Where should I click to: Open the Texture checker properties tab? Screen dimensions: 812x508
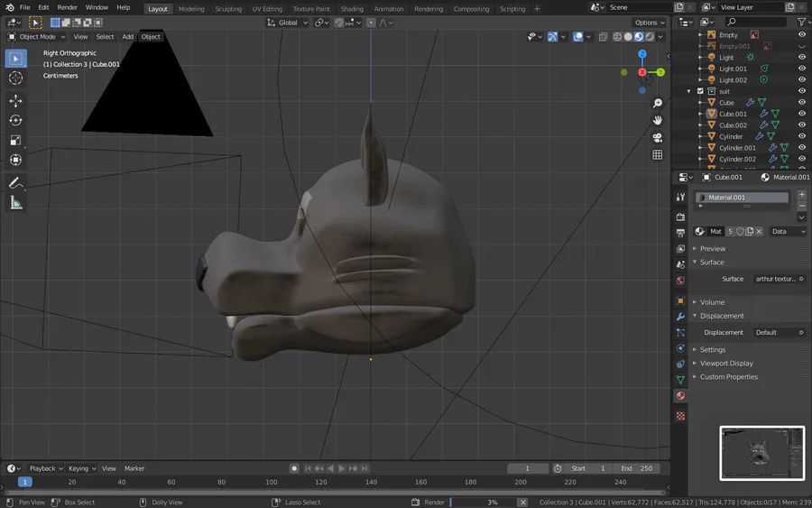pyautogui.click(x=680, y=416)
